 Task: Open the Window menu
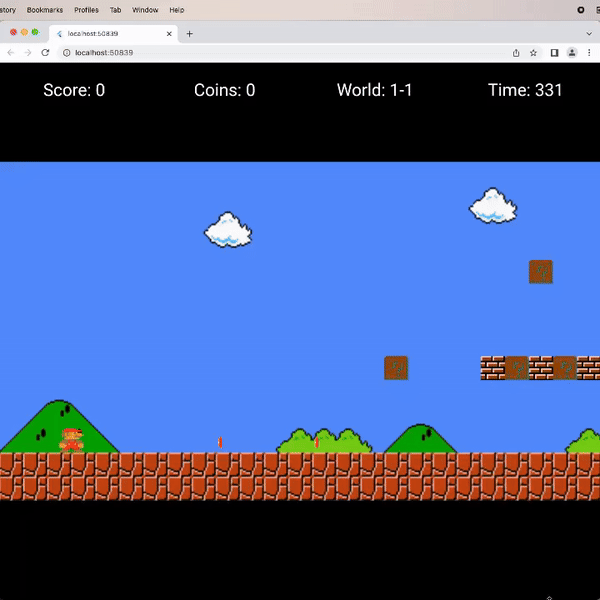[145, 9]
